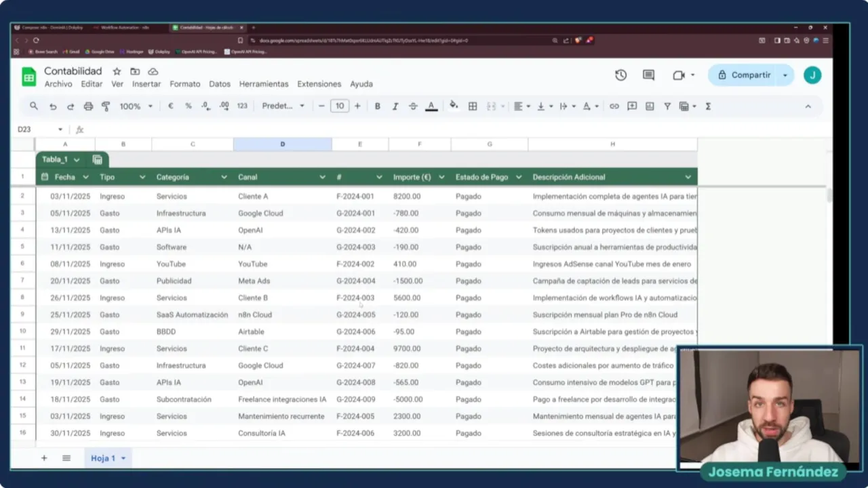The height and width of the screenshot is (488, 868).
Task: Decrease decimal places
Action: tap(205, 106)
